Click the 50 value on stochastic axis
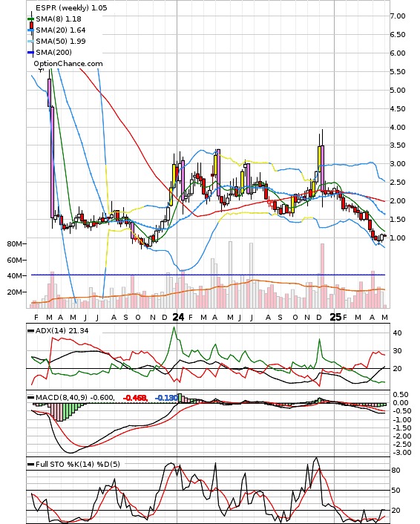The width and height of the screenshot is (420, 524). pyautogui.click(x=396, y=491)
